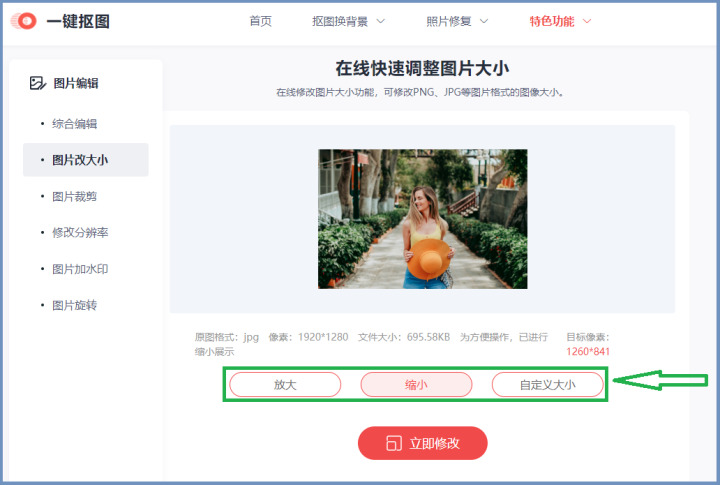Screen dimensions: 720x485
Task: Click the 立即修改 button
Action: [x=422, y=443]
